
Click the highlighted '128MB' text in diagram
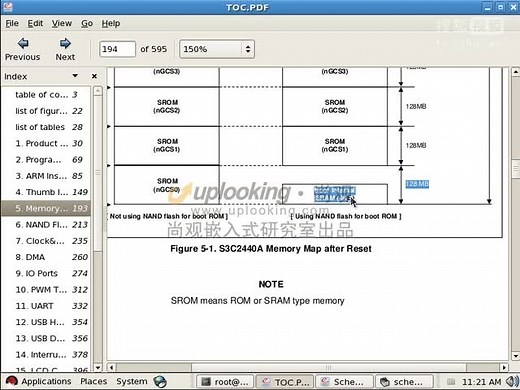(x=417, y=184)
